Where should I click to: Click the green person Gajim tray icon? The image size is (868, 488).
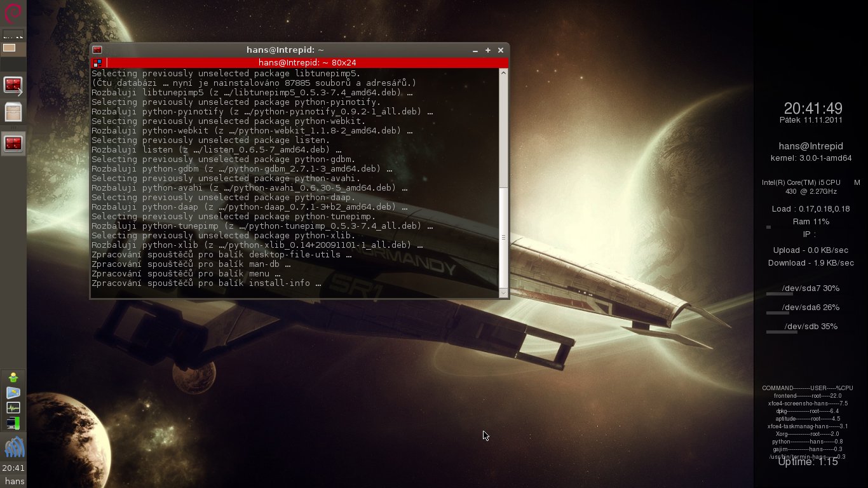(x=13, y=378)
